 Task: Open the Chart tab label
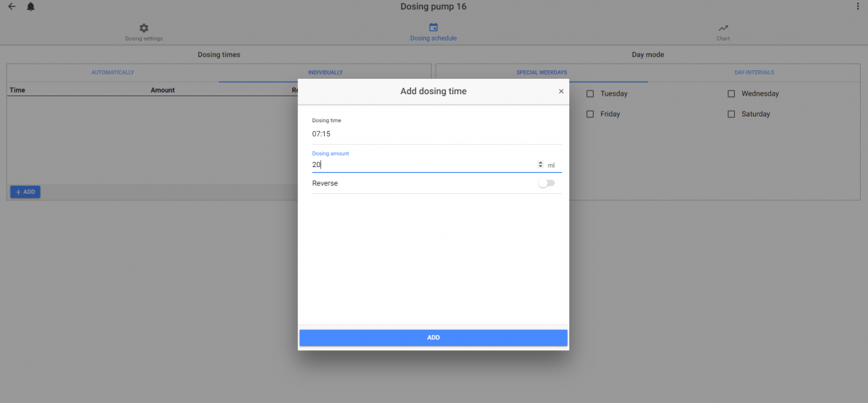[x=723, y=38]
